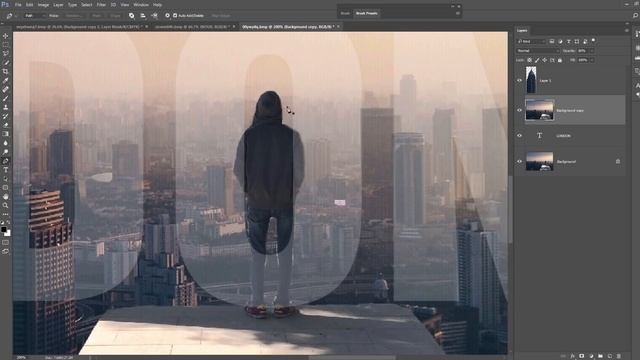The image size is (640, 360).
Task: Open the Opacity slider dropdown arrow
Action: point(592,51)
